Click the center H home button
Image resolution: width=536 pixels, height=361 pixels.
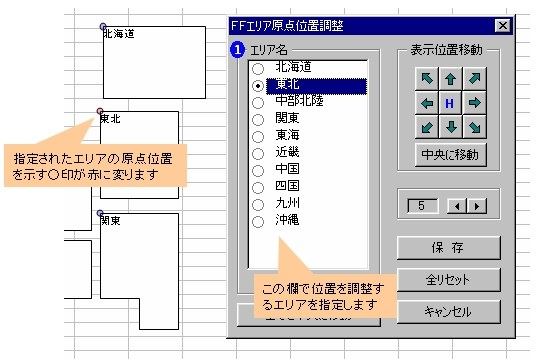click(x=451, y=103)
